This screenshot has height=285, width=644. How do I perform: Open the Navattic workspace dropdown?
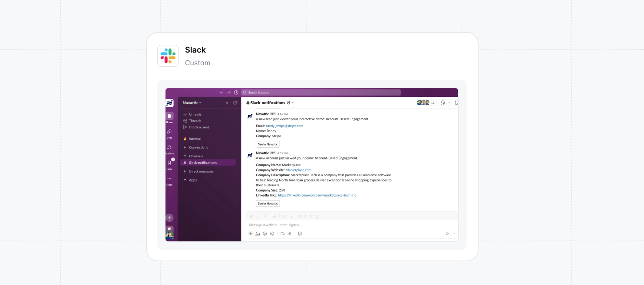tap(192, 103)
